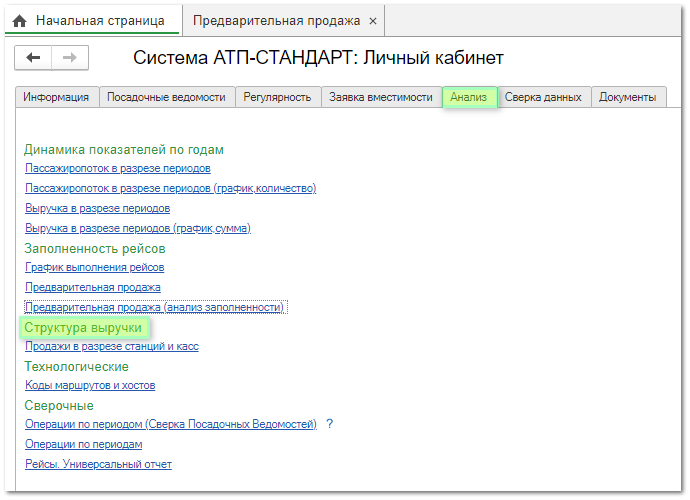Close the Предварительная продажа tab
The width and height of the screenshot is (690, 500).
(x=373, y=21)
